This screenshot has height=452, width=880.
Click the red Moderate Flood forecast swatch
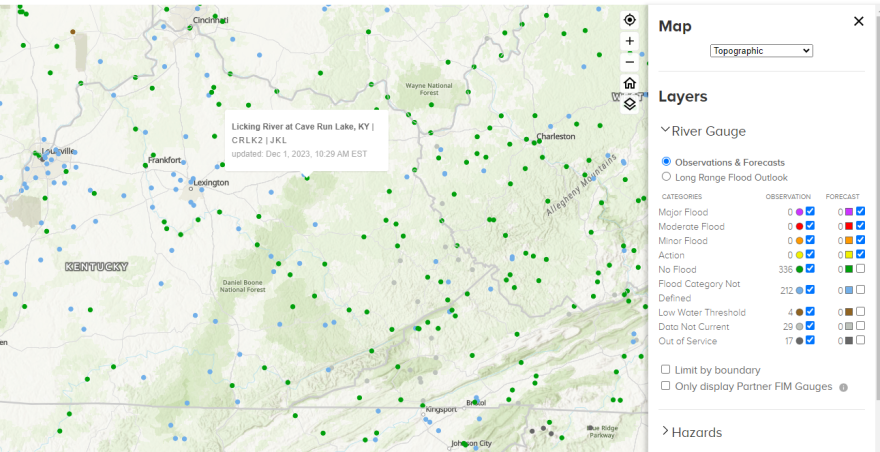coord(848,227)
